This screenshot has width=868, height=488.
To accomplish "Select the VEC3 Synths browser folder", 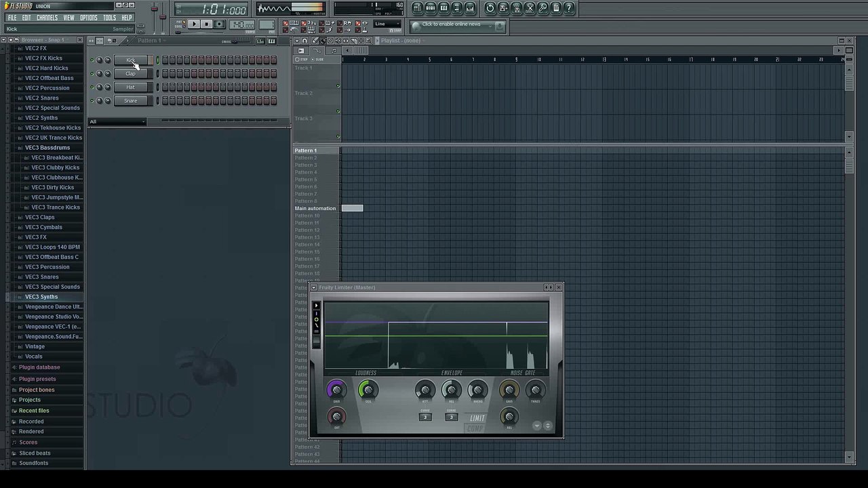I will click(41, 297).
